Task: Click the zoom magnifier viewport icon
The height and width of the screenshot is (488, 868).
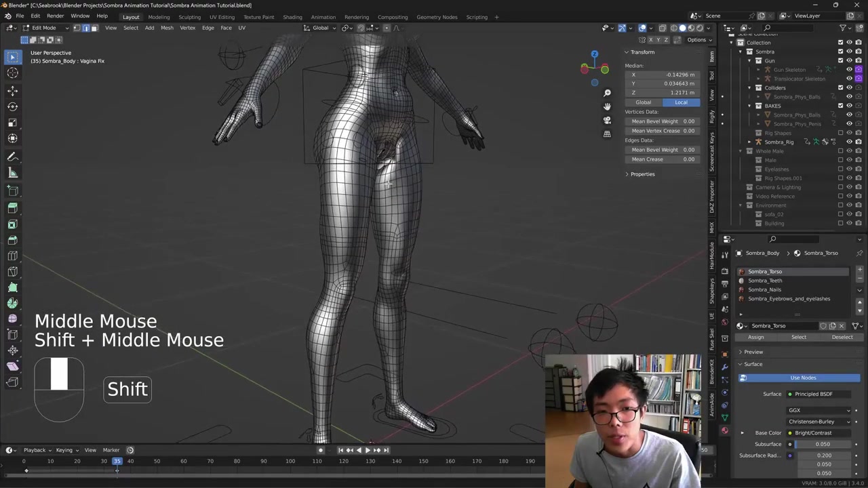Action: 607,93
